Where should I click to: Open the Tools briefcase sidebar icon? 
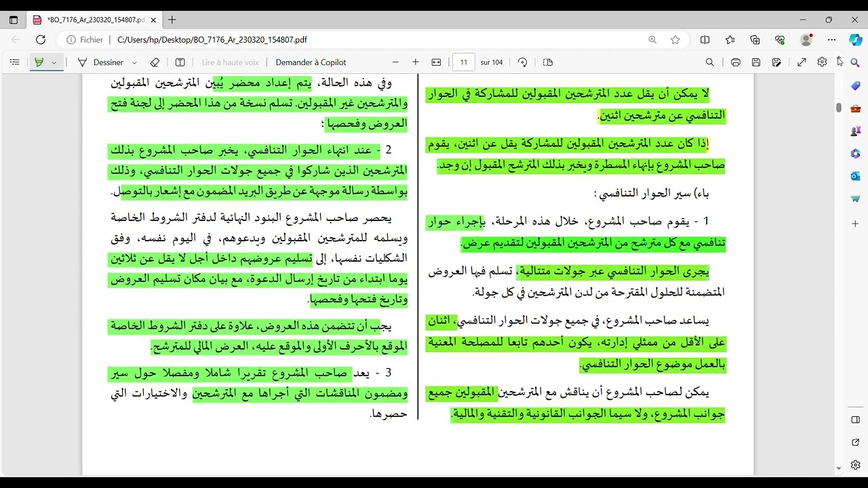pos(856,108)
